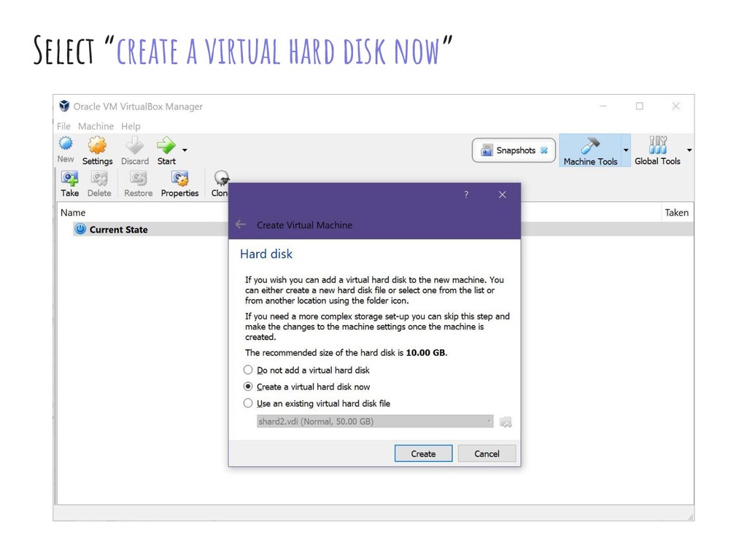The height and width of the screenshot is (560, 747).
Task: Open the Help menu
Action: tap(131, 126)
